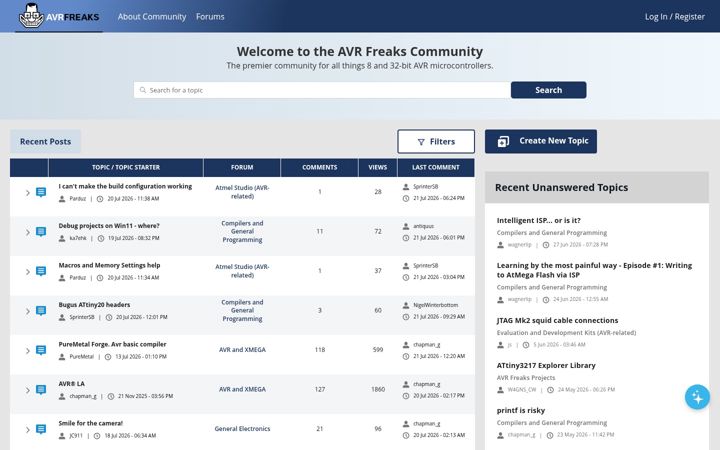Select the Recent Posts tab
Image resolution: width=720 pixels, height=450 pixels.
click(45, 141)
